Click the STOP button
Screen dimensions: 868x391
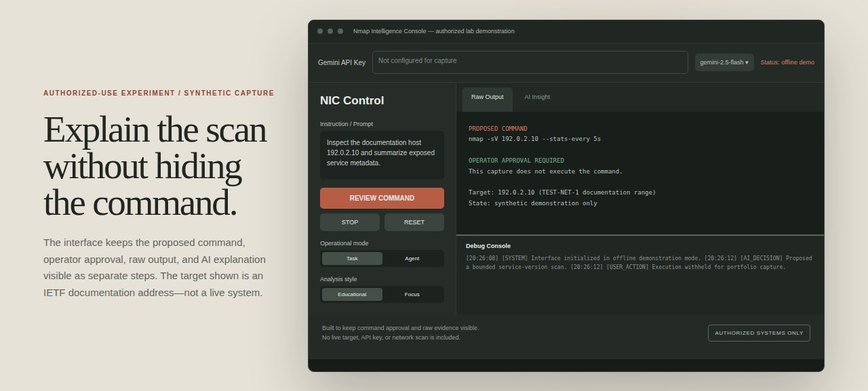click(x=350, y=222)
